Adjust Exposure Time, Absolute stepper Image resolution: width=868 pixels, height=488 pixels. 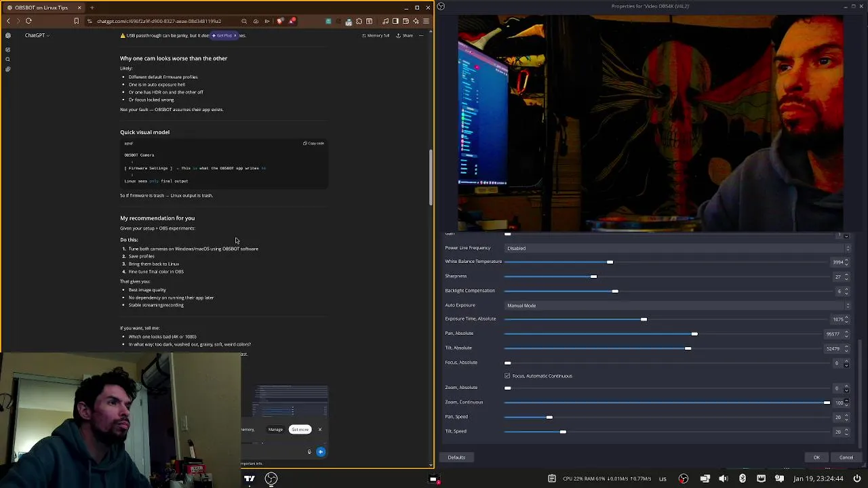tap(846, 319)
